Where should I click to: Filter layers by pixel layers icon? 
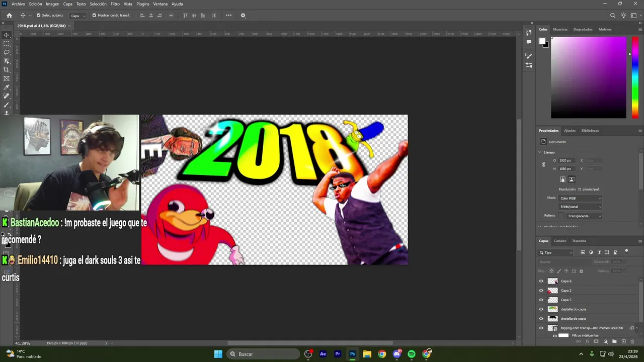coord(583,252)
